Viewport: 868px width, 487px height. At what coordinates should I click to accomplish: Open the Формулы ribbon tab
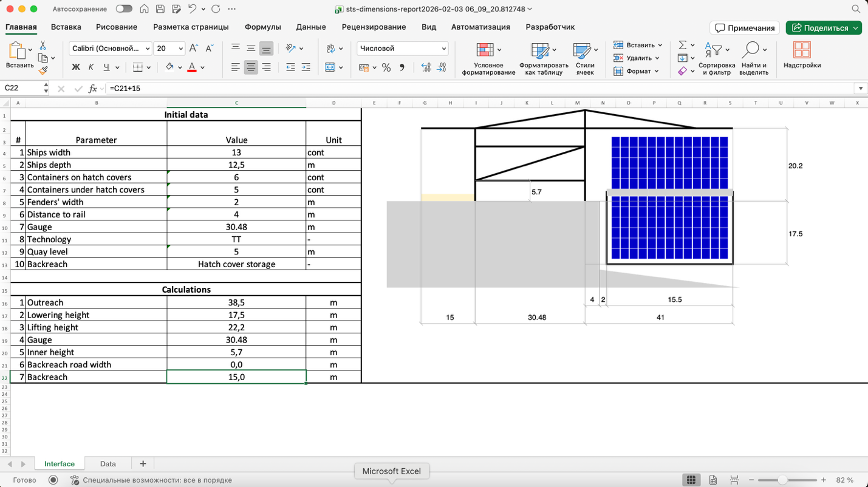pyautogui.click(x=262, y=27)
